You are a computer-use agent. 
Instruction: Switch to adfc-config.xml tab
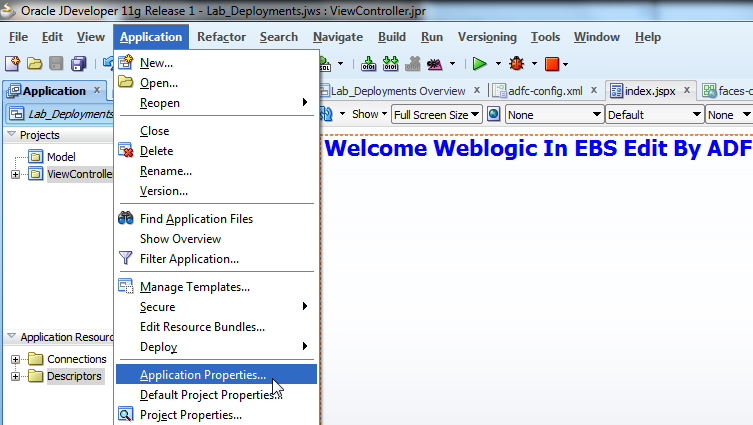click(545, 91)
